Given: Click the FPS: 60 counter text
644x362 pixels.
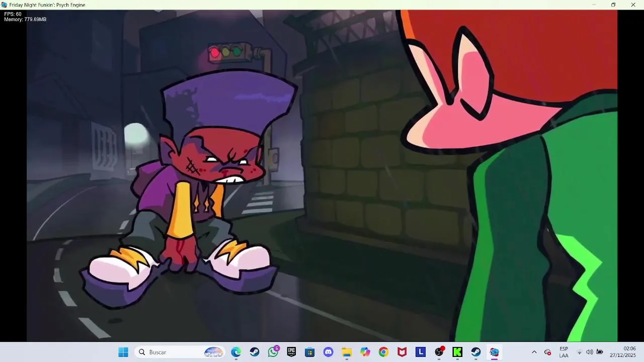Looking at the screenshot, I should point(13,14).
